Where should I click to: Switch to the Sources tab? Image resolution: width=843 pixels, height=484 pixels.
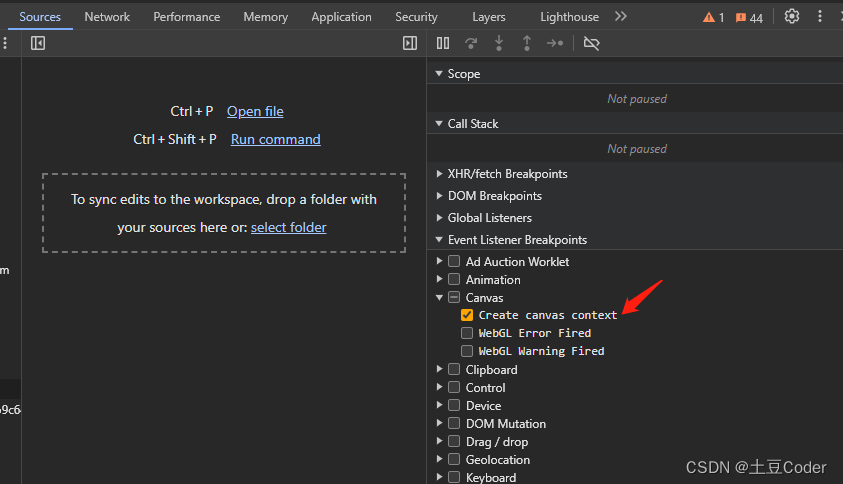point(40,17)
